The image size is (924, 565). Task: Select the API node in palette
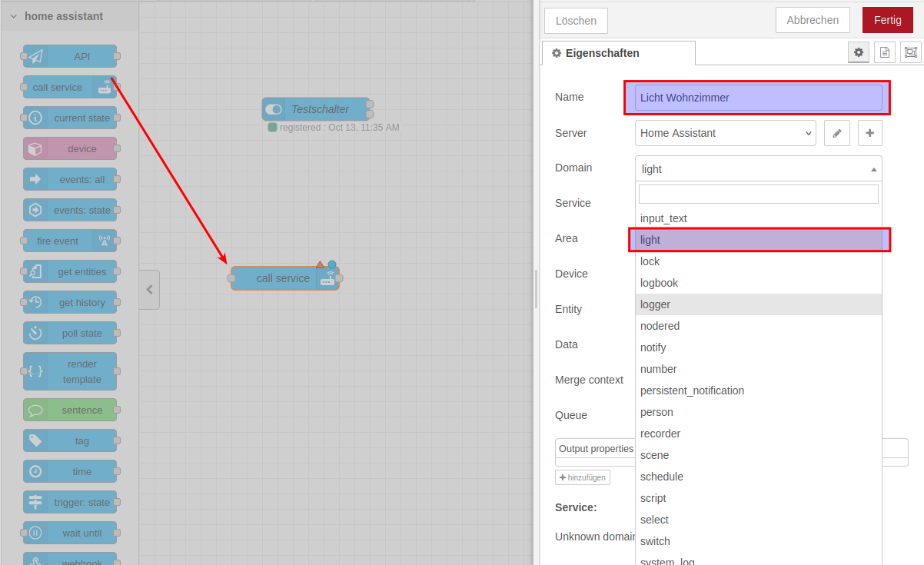pos(70,56)
